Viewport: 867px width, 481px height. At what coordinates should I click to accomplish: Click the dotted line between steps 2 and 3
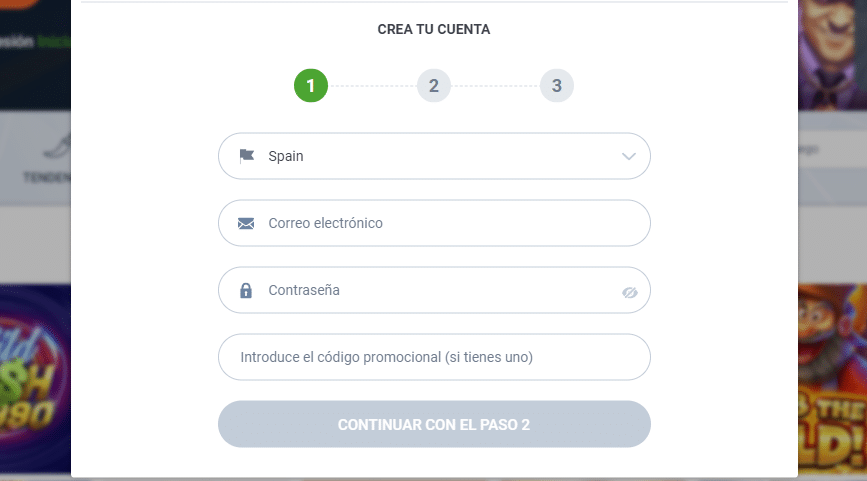(x=495, y=86)
